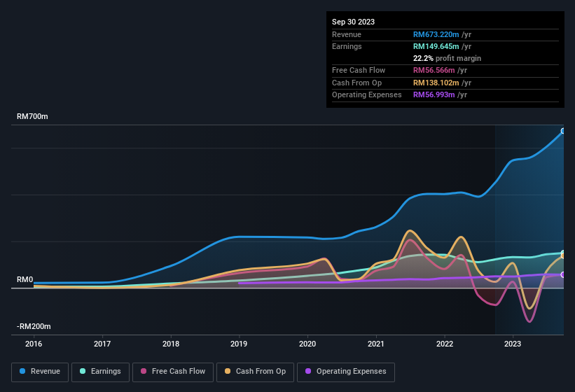The height and width of the screenshot is (392, 575).
Task: Toggle the Free Cash Flow legend button
Action: pyautogui.click(x=173, y=372)
